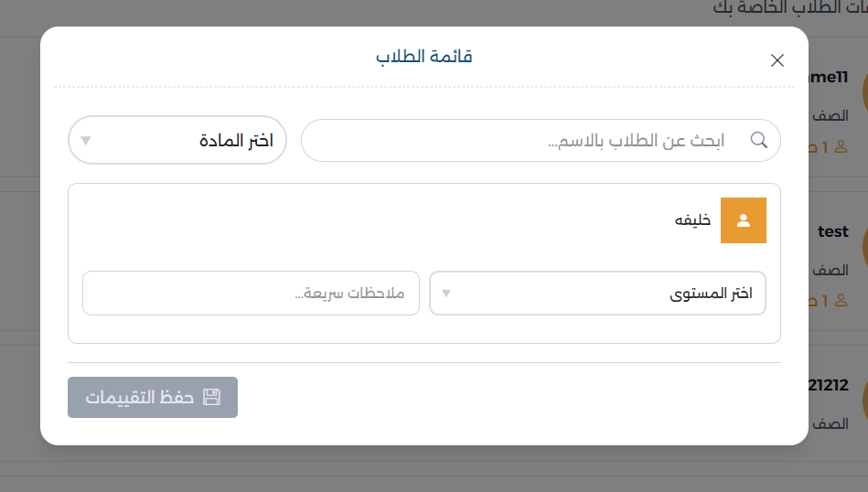
Task: Click the arrow on the level dropdown
Action: click(x=446, y=294)
